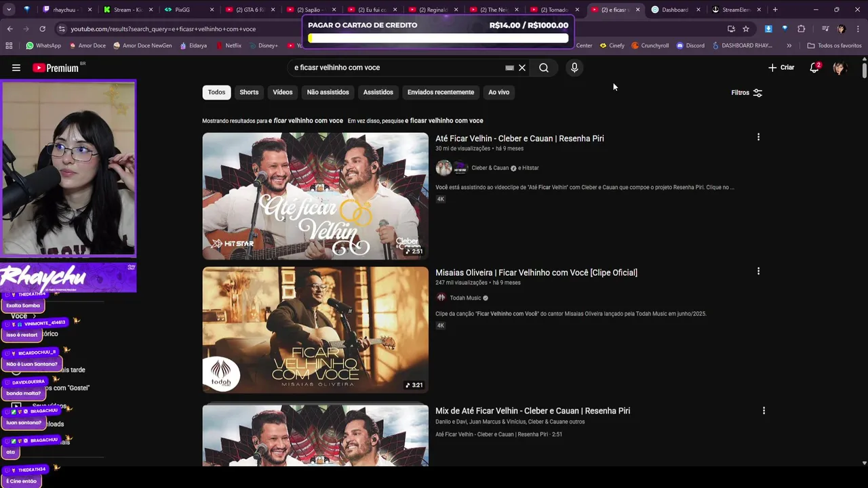The height and width of the screenshot is (488, 868).
Task: Open WhatsApp bookmark
Action: (43, 45)
